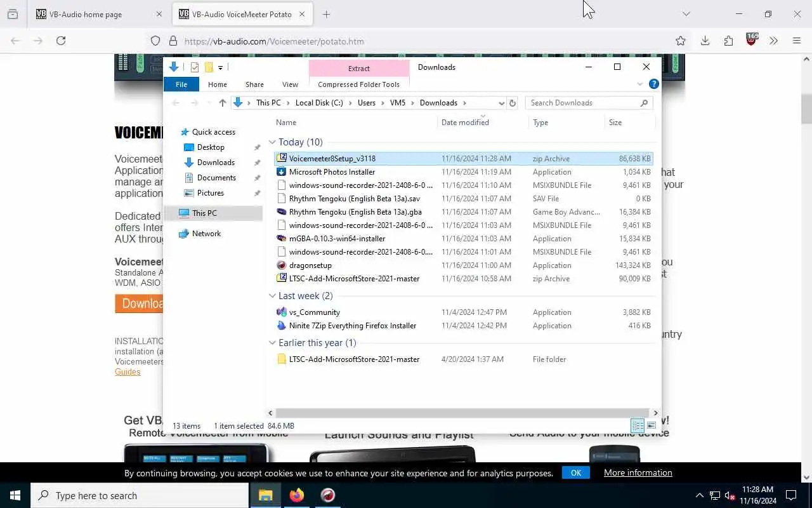Click VM5 breadcrumb in address bar
812x508 pixels.
tap(398, 103)
